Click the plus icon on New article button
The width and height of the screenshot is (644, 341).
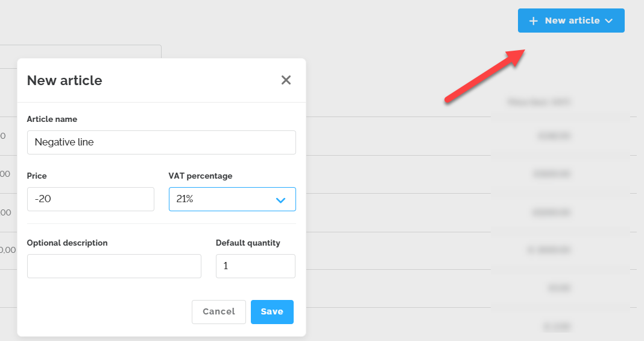533,21
